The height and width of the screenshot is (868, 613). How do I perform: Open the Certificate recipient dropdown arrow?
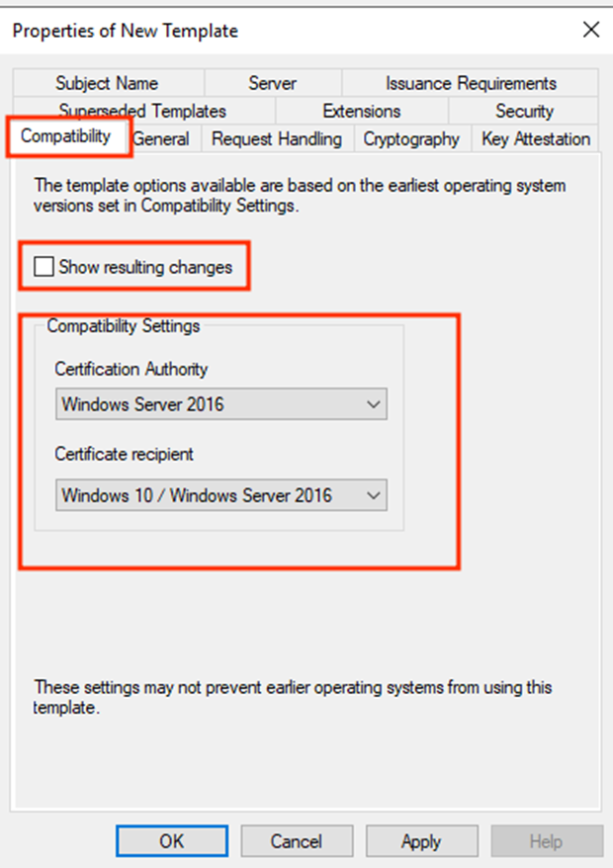pos(373,495)
